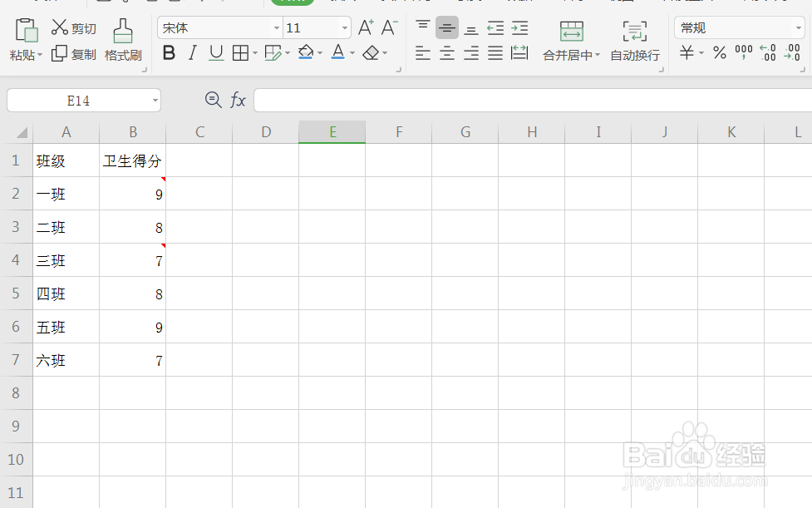Viewport: 812px width, 508px height.
Task: Expand currency format dropdown arrow
Action: [701, 53]
